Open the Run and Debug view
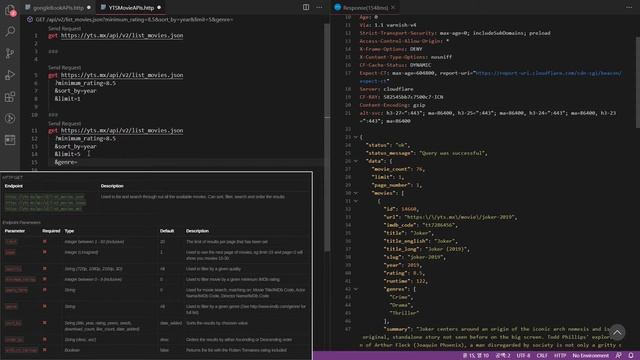 click(10, 75)
